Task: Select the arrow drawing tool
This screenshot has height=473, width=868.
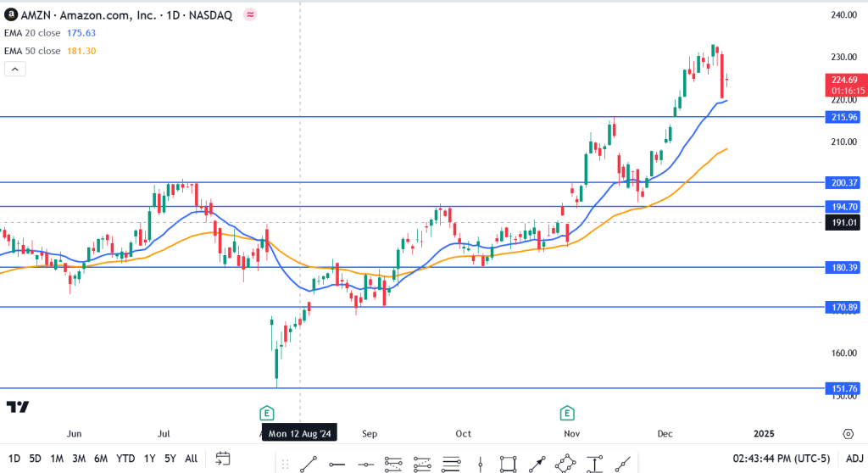Action: point(537,464)
